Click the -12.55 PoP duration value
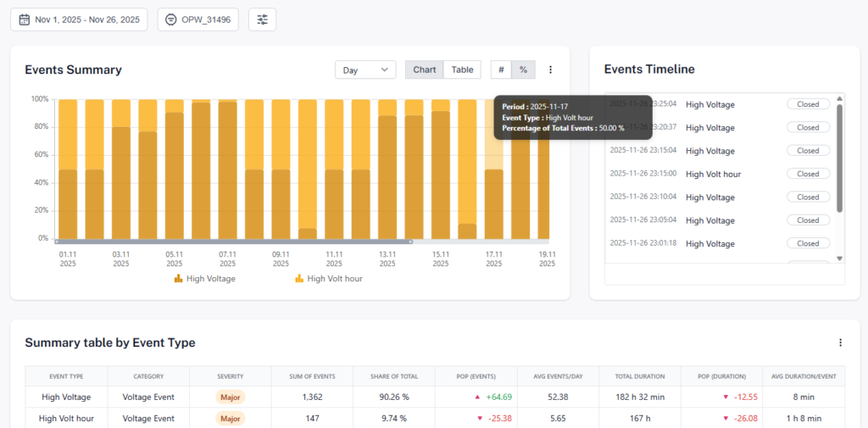Screen dimensions: 868x428 click(x=746, y=397)
